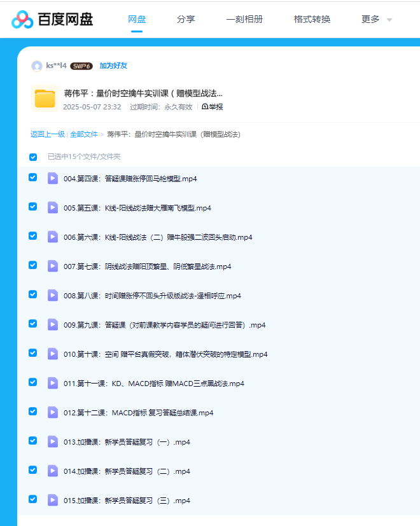This screenshot has height=526, width=420.
Task: Click the Baidu Netdisk cloud logo
Action: tap(22, 20)
